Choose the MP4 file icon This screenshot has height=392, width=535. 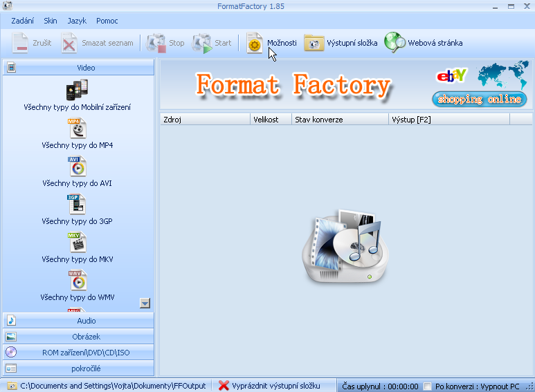point(78,128)
